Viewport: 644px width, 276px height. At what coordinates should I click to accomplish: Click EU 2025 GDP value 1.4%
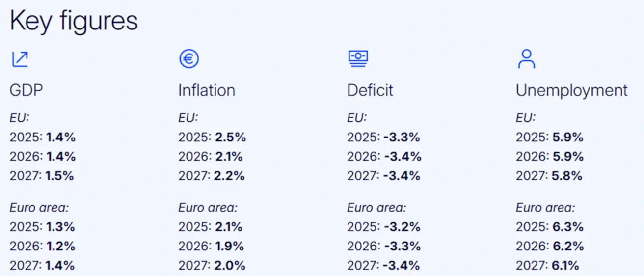[61, 138]
